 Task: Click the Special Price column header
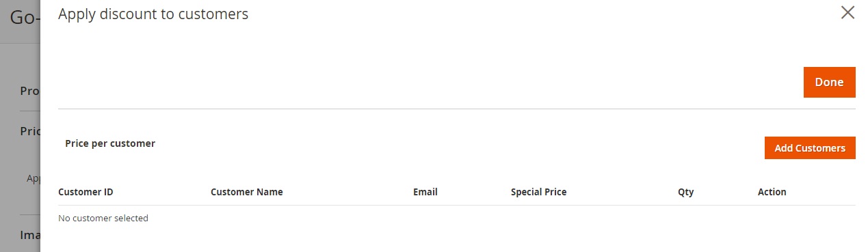click(538, 192)
